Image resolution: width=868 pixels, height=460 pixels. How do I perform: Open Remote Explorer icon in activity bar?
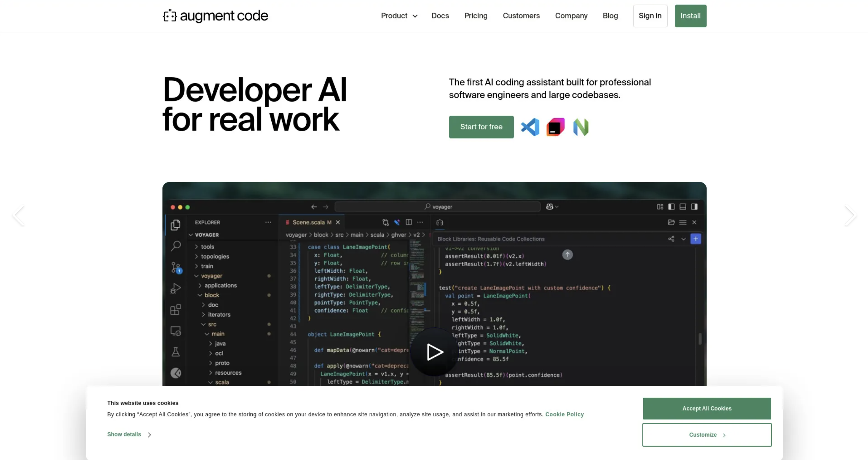[176, 331]
